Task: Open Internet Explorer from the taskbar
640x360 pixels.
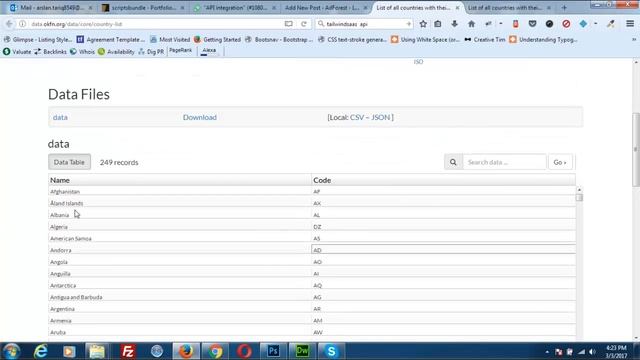Action: [x=40, y=351]
